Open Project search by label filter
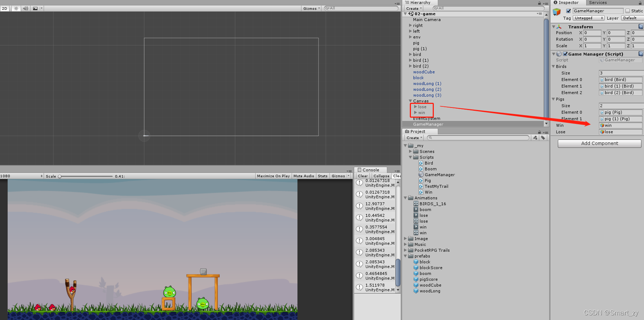The height and width of the screenshot is (320, 644). tap(543, 138)
